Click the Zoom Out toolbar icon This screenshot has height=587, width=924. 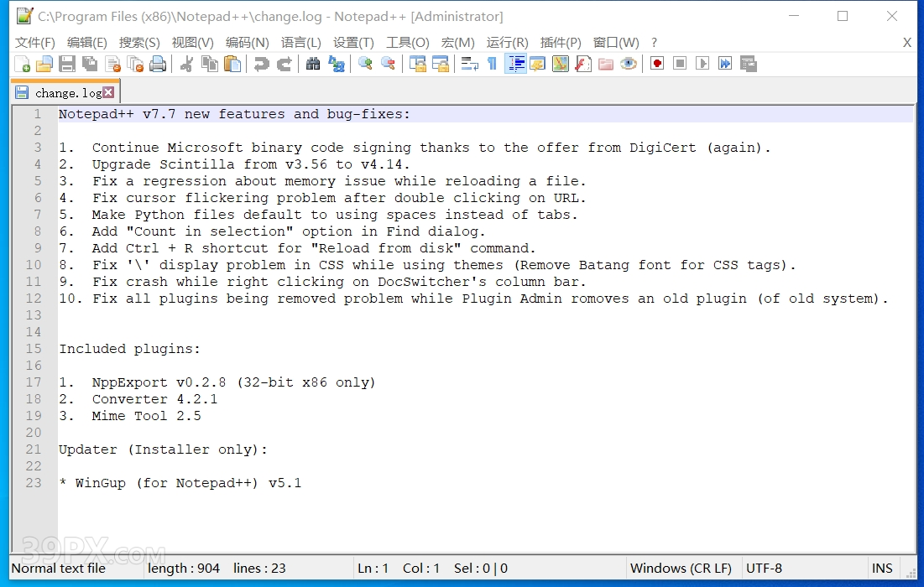click(x=387, y=63)
